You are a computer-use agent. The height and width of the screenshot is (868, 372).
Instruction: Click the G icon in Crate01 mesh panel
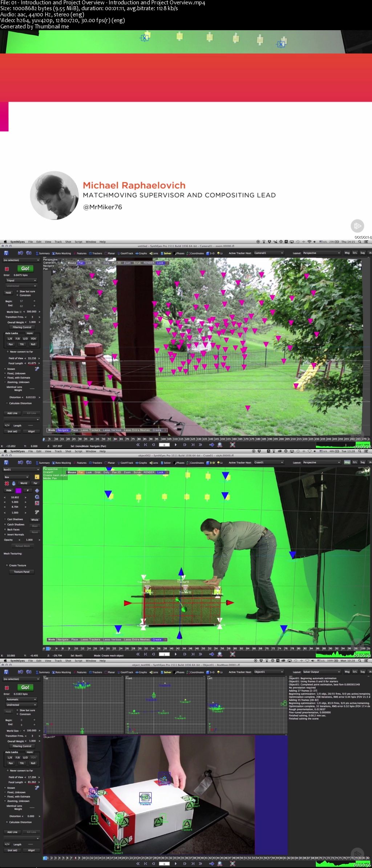(x=37, y=497)
